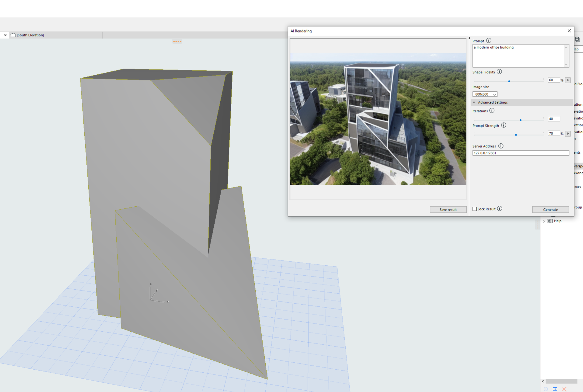
Task: Open the Image size 800x600 dropdown
Action: (485, 94)
